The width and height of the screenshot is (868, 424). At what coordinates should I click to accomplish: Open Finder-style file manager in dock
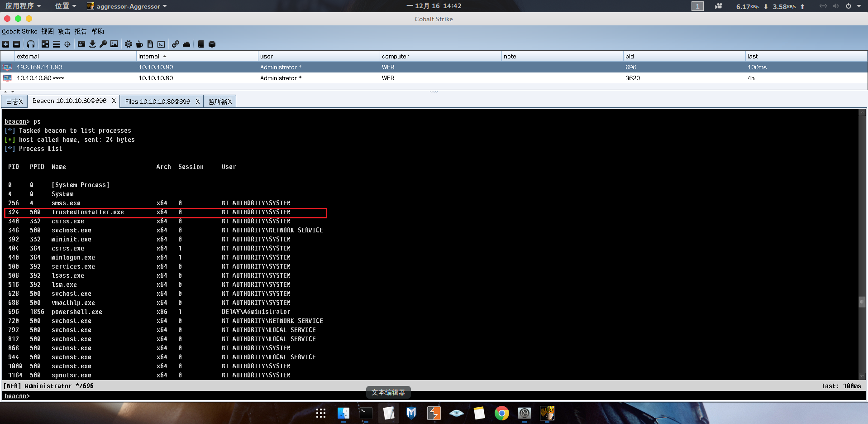click(x=343, y=413)
